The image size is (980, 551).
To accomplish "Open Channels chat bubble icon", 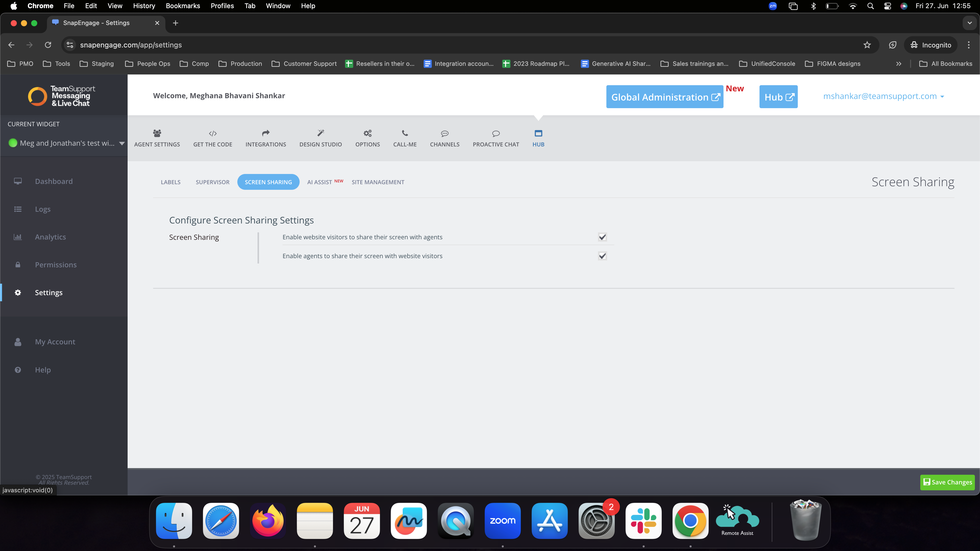I will [x=444, y=133].
